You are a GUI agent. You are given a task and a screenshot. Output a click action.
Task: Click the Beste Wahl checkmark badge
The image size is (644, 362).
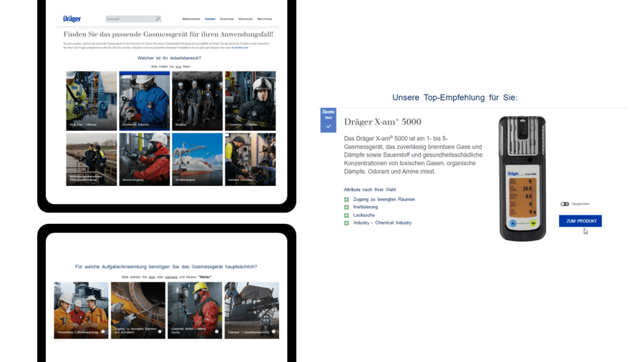coord(328,120)
